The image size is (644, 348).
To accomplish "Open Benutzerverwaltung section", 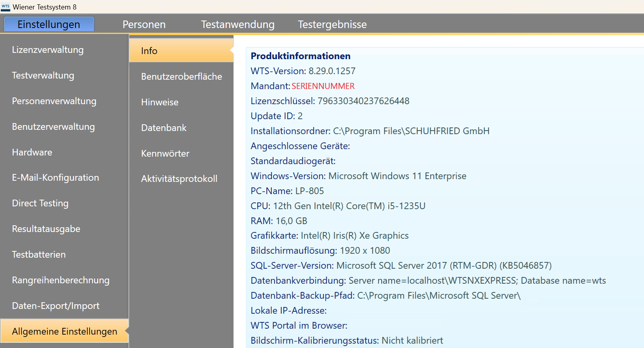I will (53, 127).
